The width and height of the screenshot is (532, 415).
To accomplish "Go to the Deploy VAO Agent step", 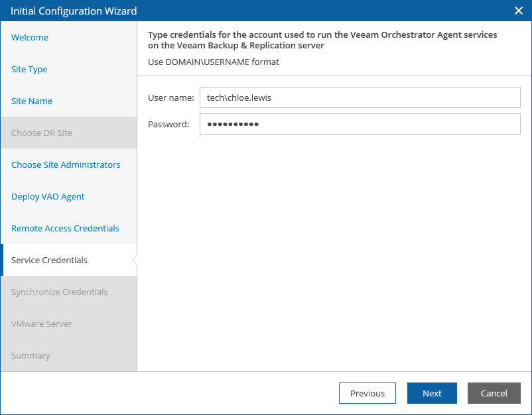I will (x=48, y=197).
